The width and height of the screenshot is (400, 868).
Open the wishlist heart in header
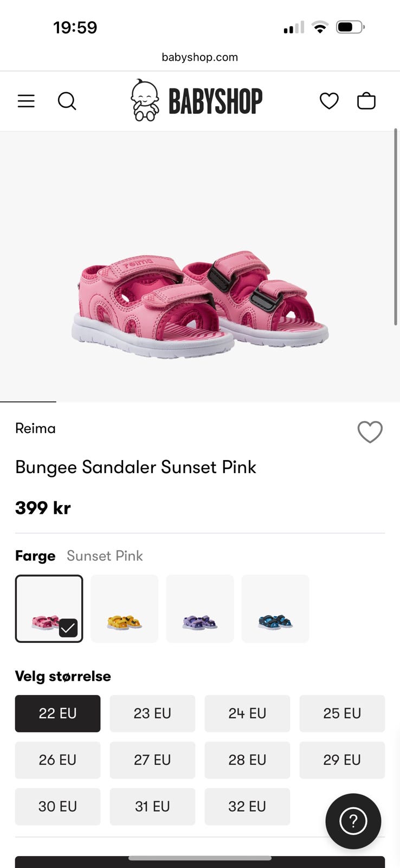[329, 101]
